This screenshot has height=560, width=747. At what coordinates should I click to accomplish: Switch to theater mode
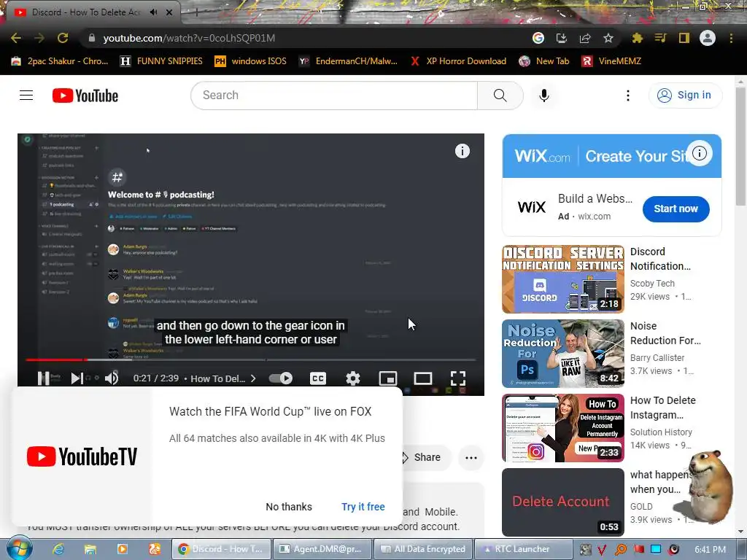[x=423, y=378]
